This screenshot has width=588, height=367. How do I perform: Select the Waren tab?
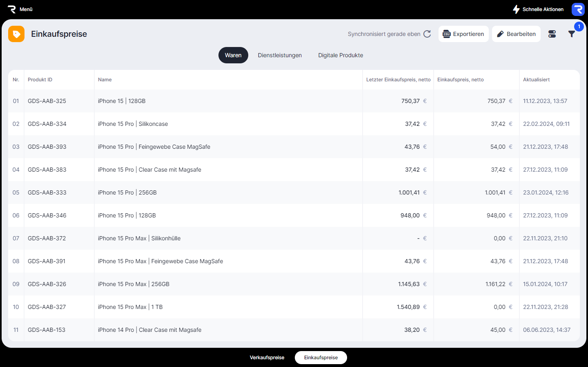tap(233, 55)
